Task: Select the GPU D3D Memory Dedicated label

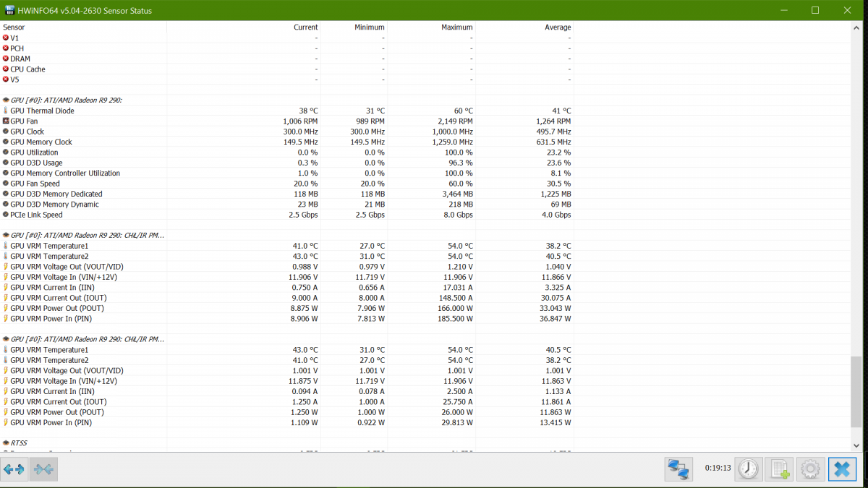Action: click(x=56, y=194)
